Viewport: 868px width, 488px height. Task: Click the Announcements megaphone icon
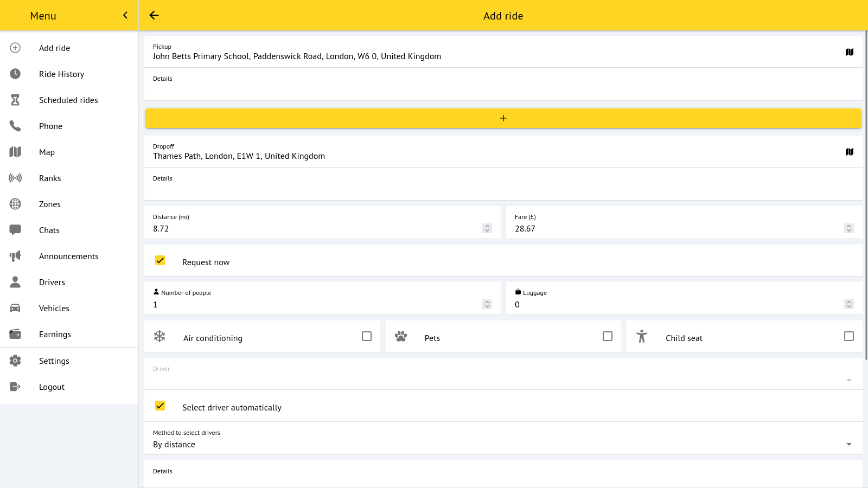point(15,256)
